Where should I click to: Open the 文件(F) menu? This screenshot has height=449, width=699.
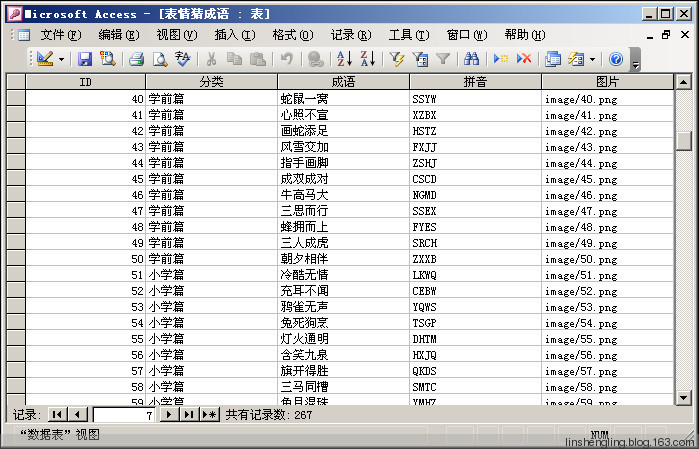(61, 35)
